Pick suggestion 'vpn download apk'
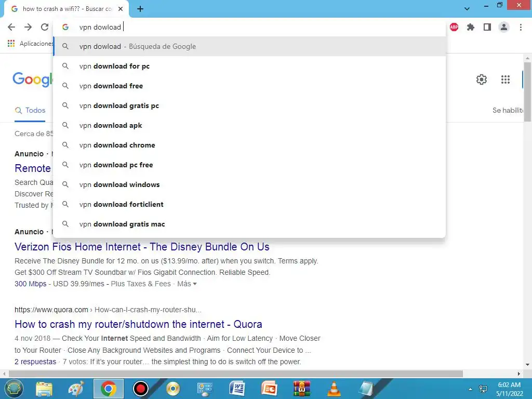Screen dimensions: 532x399 [249, 125]
